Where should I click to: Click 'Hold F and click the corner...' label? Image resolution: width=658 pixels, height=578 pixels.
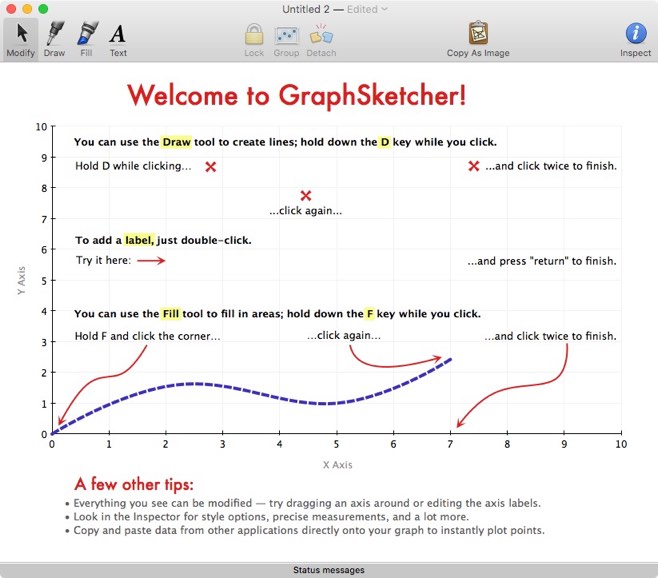point(147,336)
